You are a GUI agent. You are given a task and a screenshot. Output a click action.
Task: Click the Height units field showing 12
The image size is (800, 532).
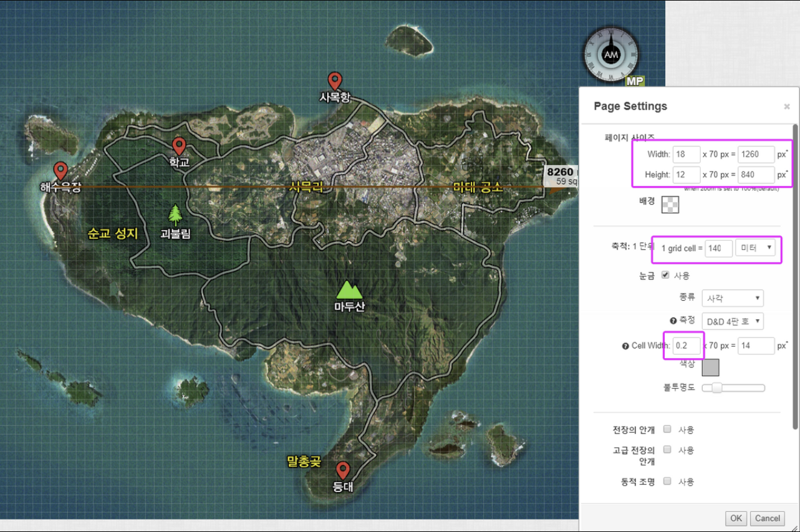tap(687, 175)
